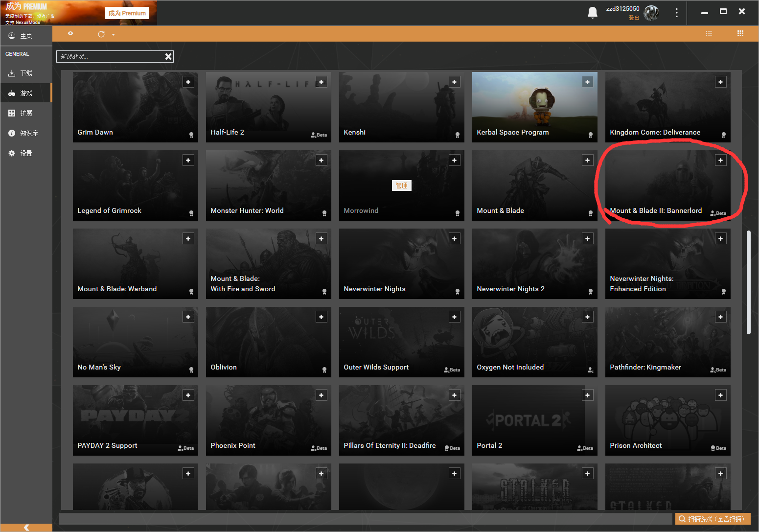Click the plus icon on the Portal 2 tile
The height and width of the screenshot is (532, 759).
tap(588, 395)
